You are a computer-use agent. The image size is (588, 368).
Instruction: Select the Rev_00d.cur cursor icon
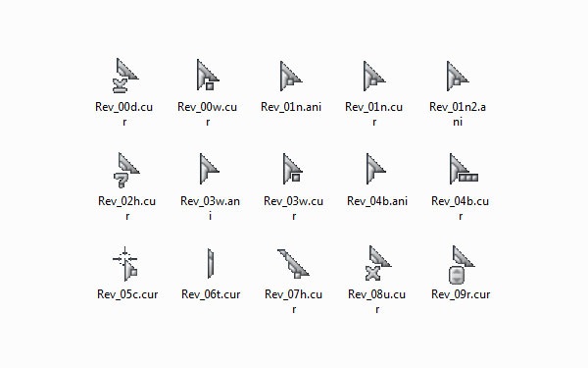point(125,76)
